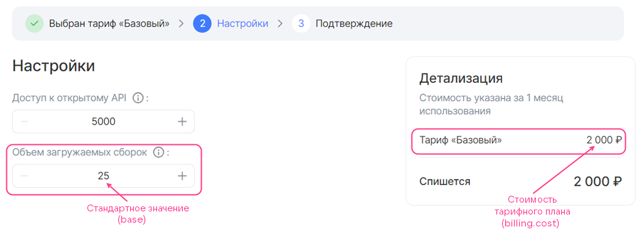Decrease API access value with minus button
This screenshot has width=644, height=234.
(x=25, y=122)
